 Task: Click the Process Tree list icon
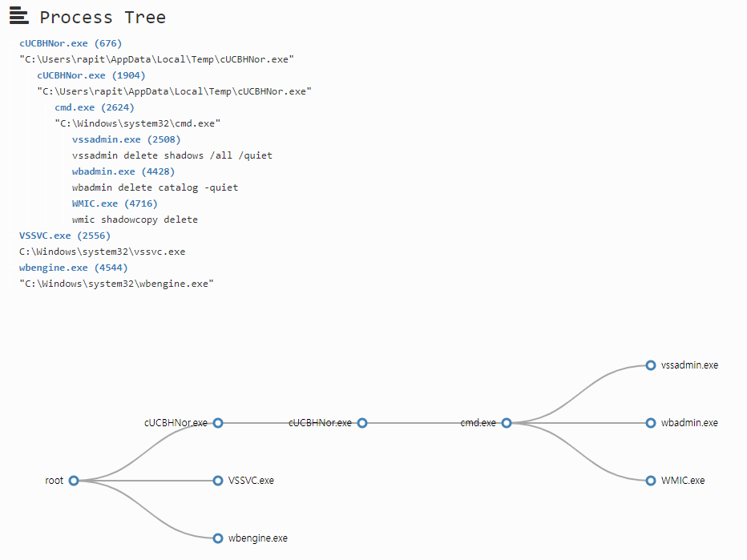point(19,16)
